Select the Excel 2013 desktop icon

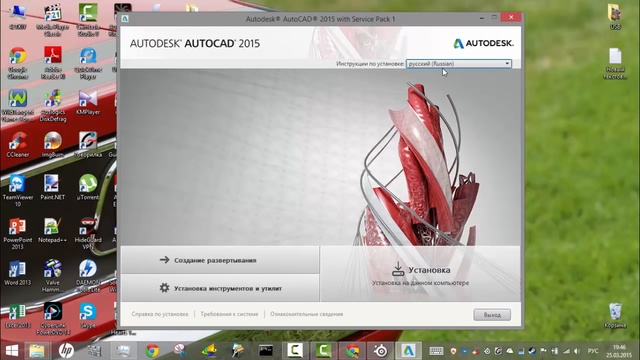[x=18, y=316]
